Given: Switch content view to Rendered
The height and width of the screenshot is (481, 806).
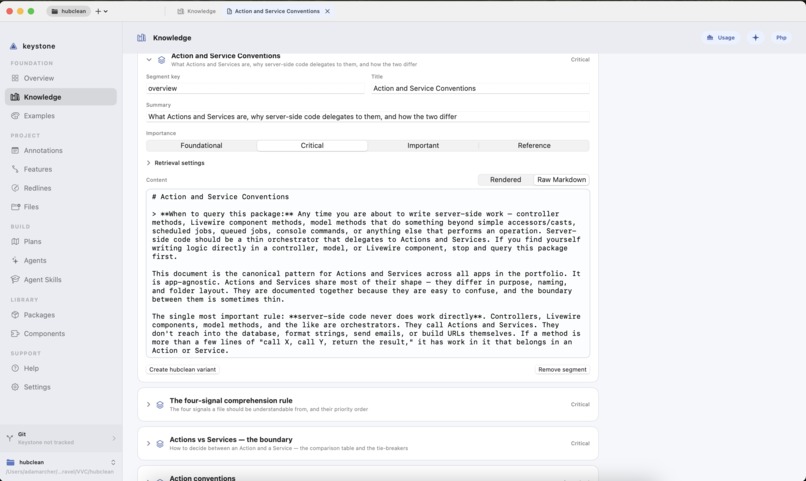Looking at the screenshot, I should [505, 180].
